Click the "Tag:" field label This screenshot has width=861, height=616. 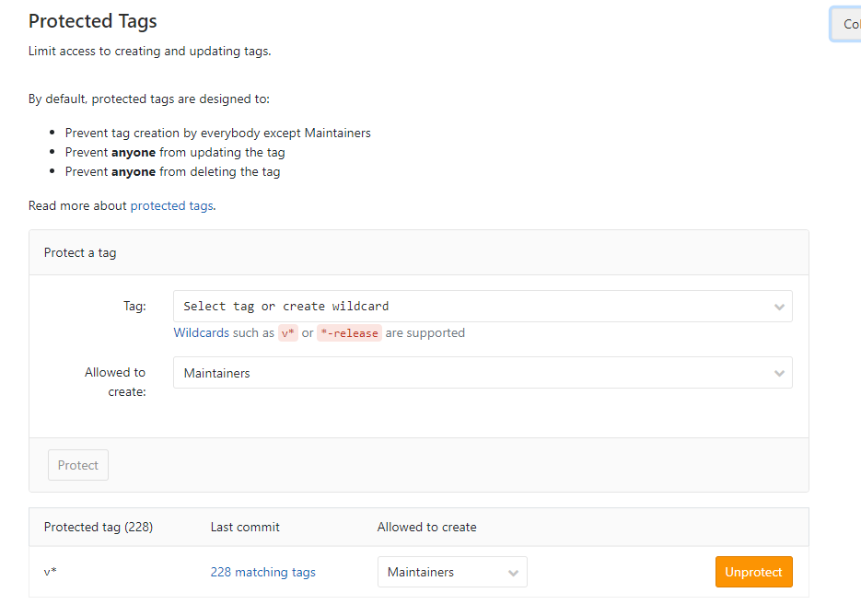pyautogui.click(x=134, y=307)
